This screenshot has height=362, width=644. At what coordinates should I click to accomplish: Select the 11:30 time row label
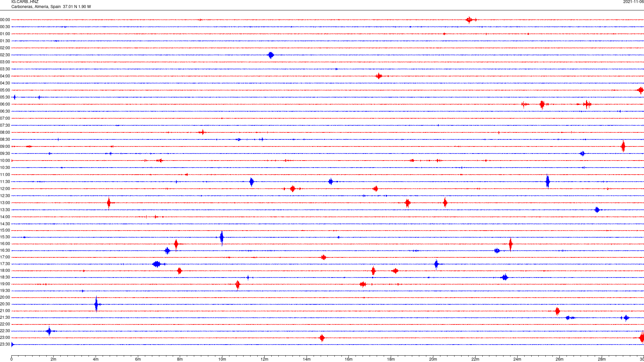tap(5, 182)
